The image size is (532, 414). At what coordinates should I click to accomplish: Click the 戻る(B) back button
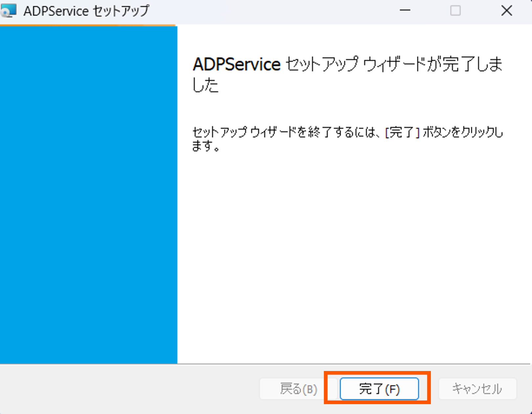pyautogui.click(x=299, y=389)
